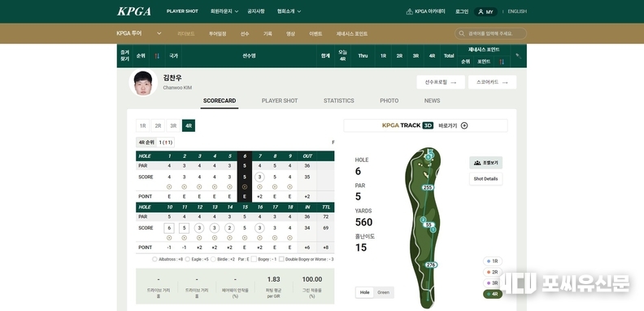Click the 255 distance marker on hole map
The image size is (644, 311).
(428, 187)
